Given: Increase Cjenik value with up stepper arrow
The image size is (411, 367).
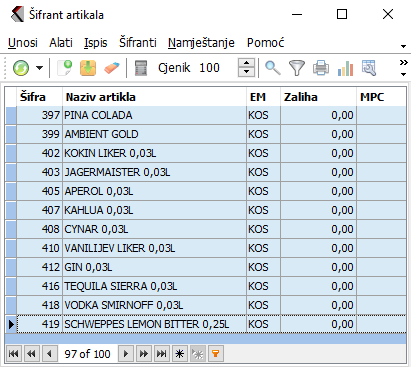Looking at the screenshot, I should tap(246, 63).
